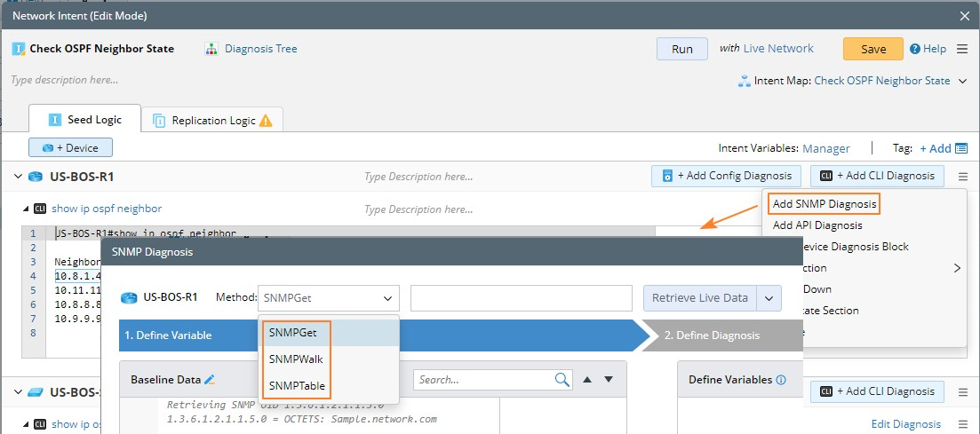Open the Retrieve Live Data dropdown arrow

pyautogui.click(x=769, y=298)
